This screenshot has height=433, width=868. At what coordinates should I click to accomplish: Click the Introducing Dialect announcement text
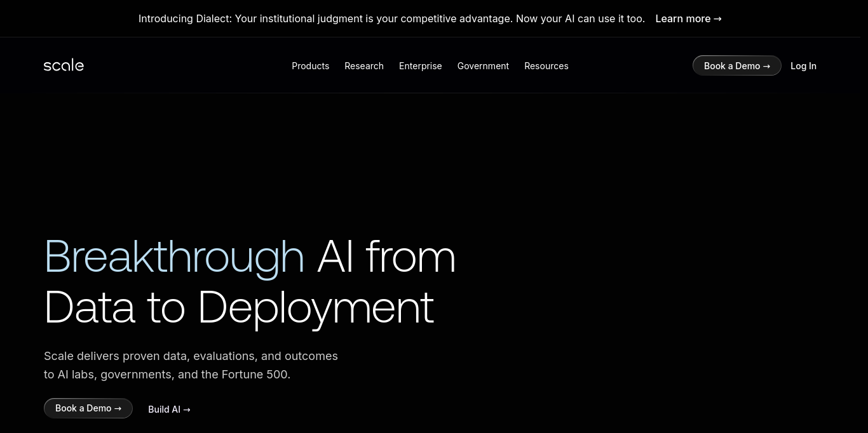point(391,18)
